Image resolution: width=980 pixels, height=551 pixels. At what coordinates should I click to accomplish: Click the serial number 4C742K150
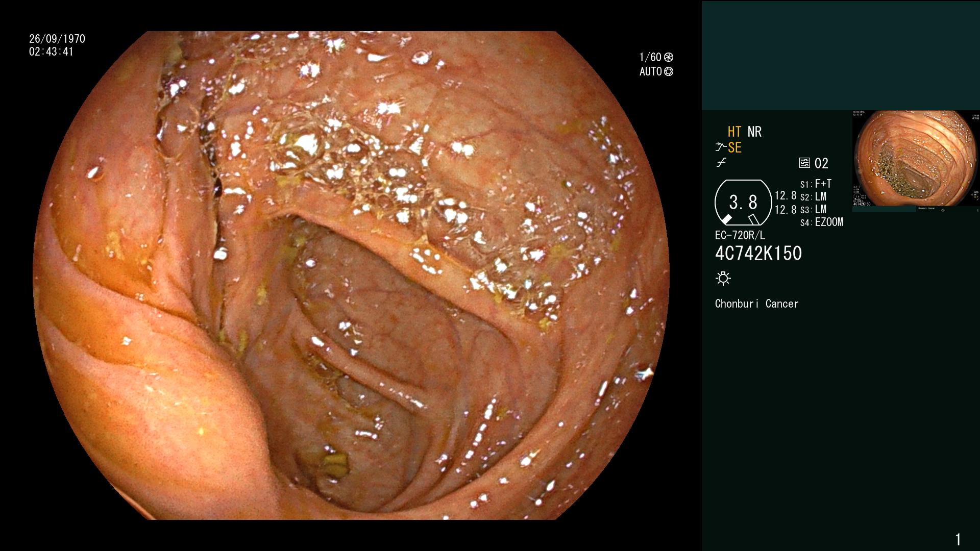click(x=758, y=253)
